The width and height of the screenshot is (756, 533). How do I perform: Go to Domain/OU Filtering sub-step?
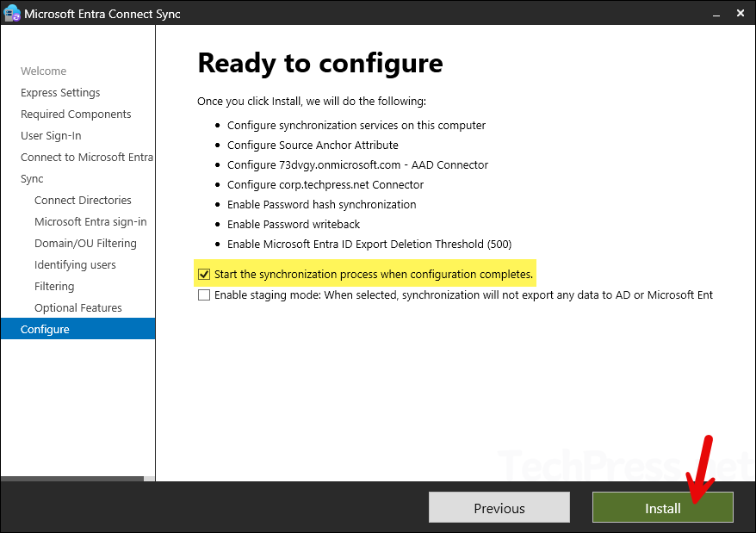[85, 243]
